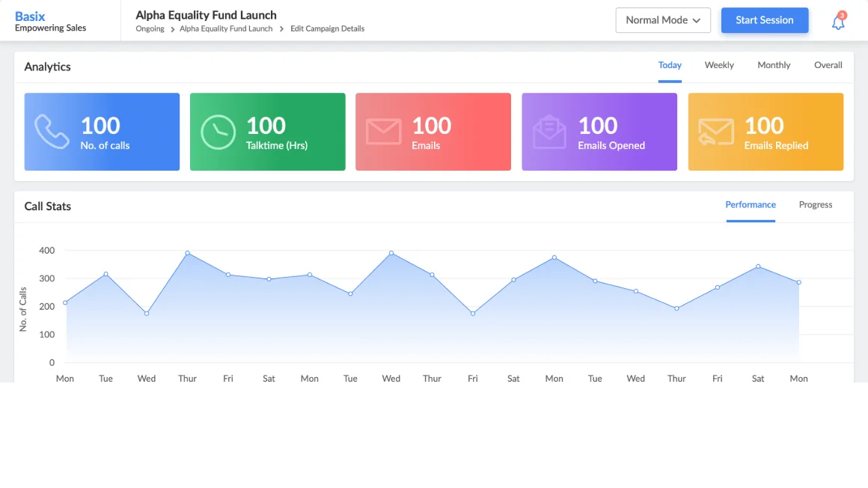Click the Call Stats section heading
Image resolution: width=868 pixels, height=488 pixels.
click(x=48, y=207)
